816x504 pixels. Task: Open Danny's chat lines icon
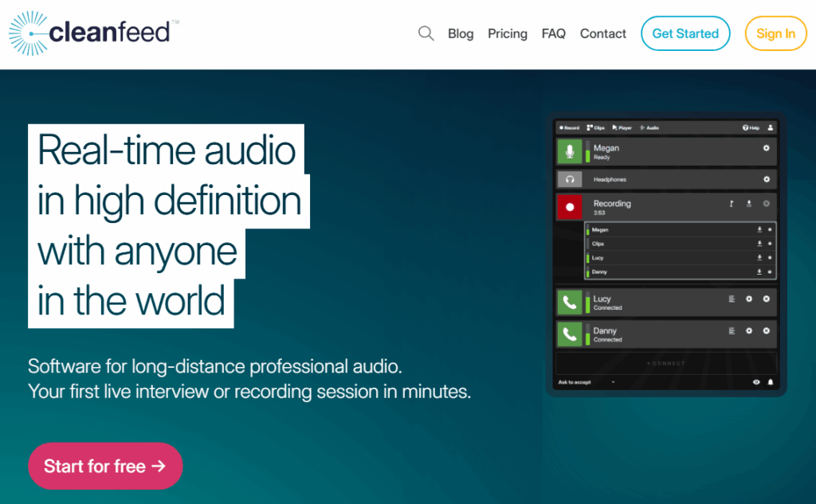732,330
